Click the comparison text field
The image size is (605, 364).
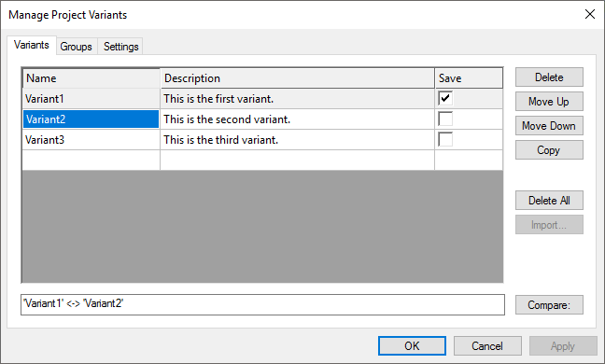(x=262, y=304)
